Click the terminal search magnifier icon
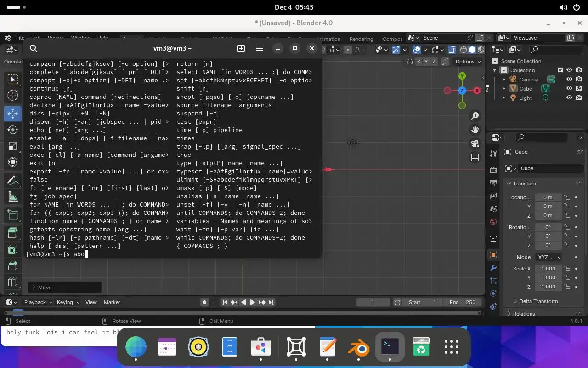This screenshot has width=588, height=368. 34,48
